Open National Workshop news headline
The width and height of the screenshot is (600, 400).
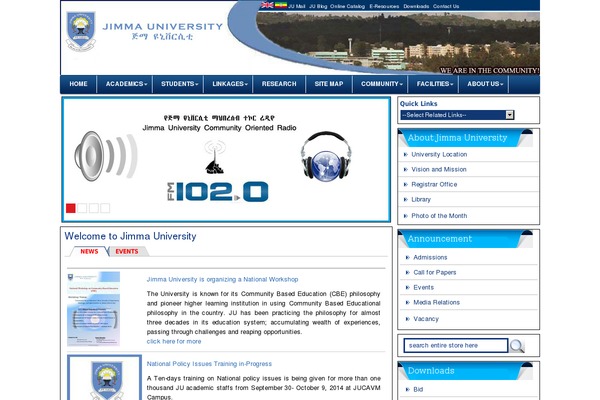pos(222,279)
